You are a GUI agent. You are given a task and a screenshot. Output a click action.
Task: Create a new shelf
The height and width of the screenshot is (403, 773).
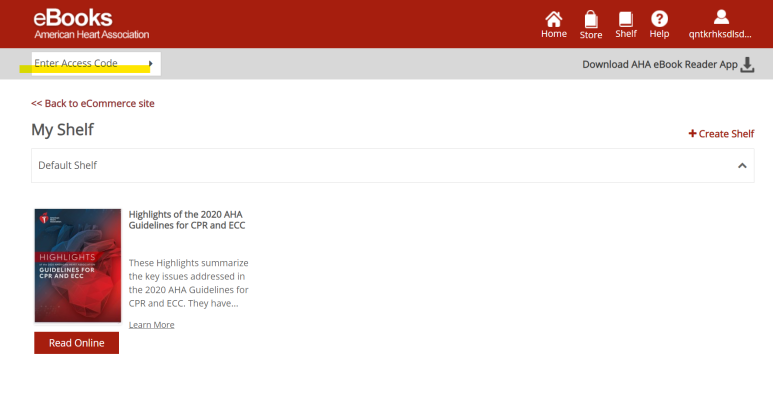tap(721, 134)
